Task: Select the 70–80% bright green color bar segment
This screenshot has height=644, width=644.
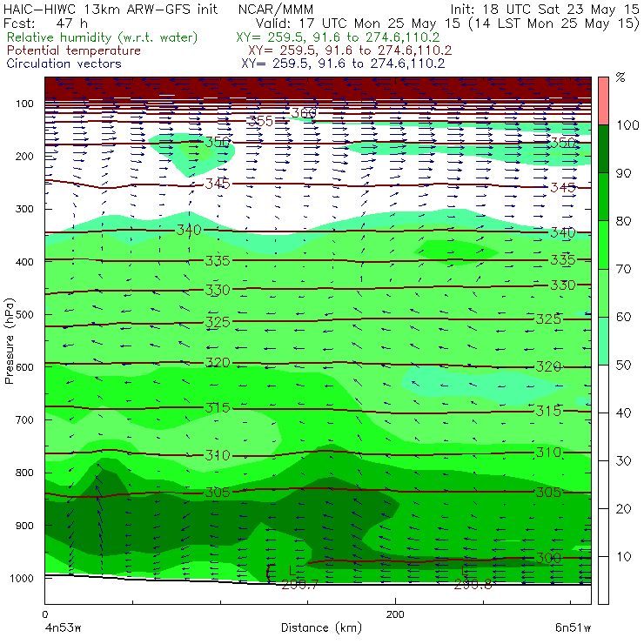Action: (x=603, y=245)
